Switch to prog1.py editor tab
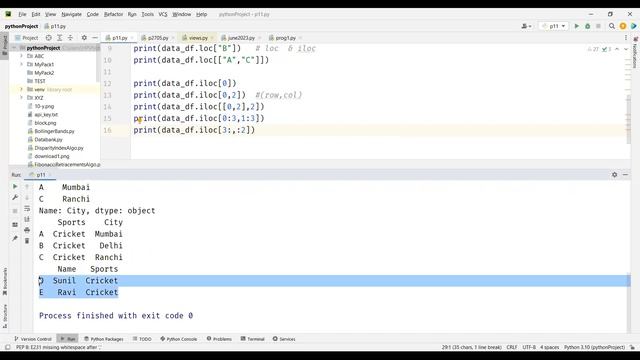Screen dimensions: 640x360 click(x=285, y=38)
